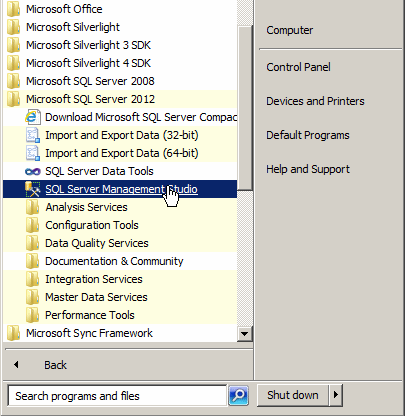The image size is (407, 416).
Task: Open Control Panel
Action: click(298, 67)
